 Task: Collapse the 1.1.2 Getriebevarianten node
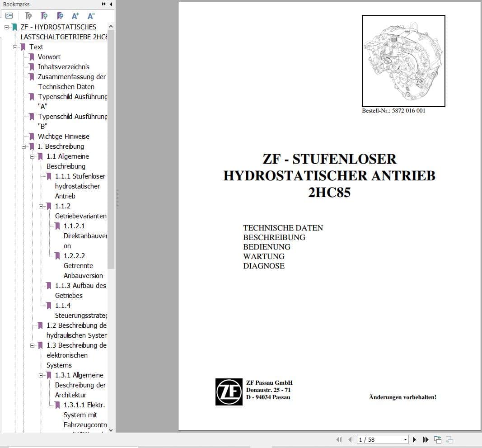41,206
